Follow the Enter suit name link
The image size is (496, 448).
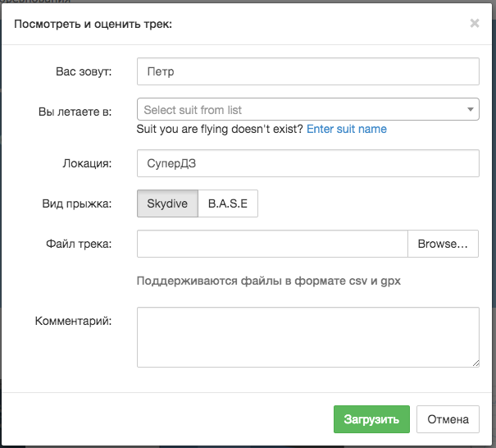pos(347,129)
